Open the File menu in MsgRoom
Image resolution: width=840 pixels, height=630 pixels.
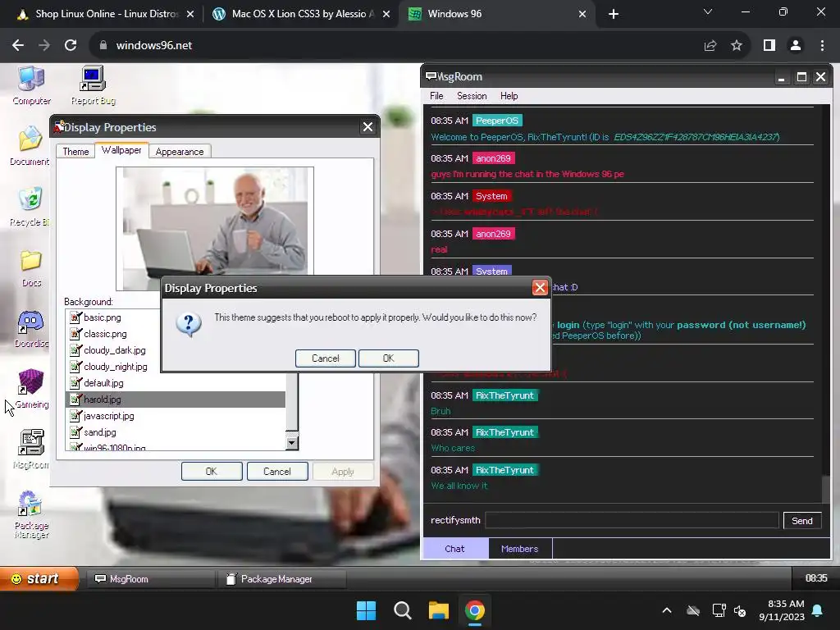click(x=436, y=96)
